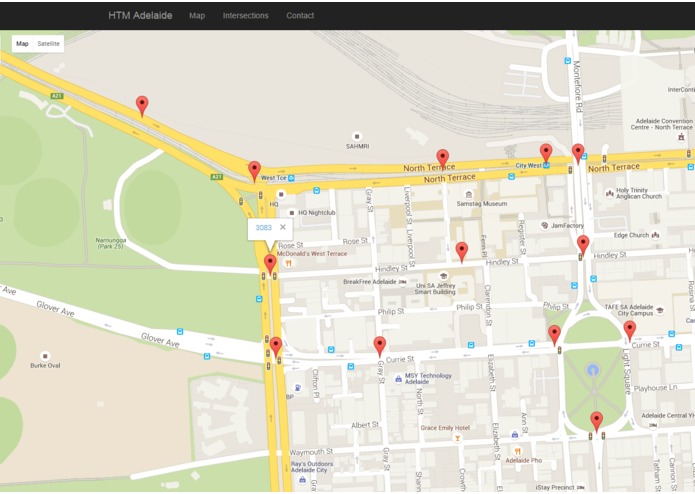The height and width of the screenshot is (494, 695).
Task: Click the Ray's Outdoors Adelaide City shop icon
Action: [x=302, y=479]
